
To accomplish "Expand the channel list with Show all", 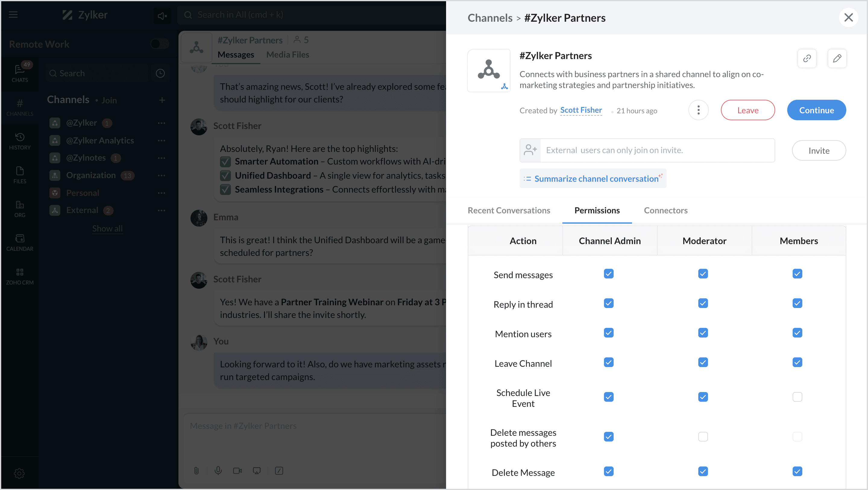I will tap(107, 228).
